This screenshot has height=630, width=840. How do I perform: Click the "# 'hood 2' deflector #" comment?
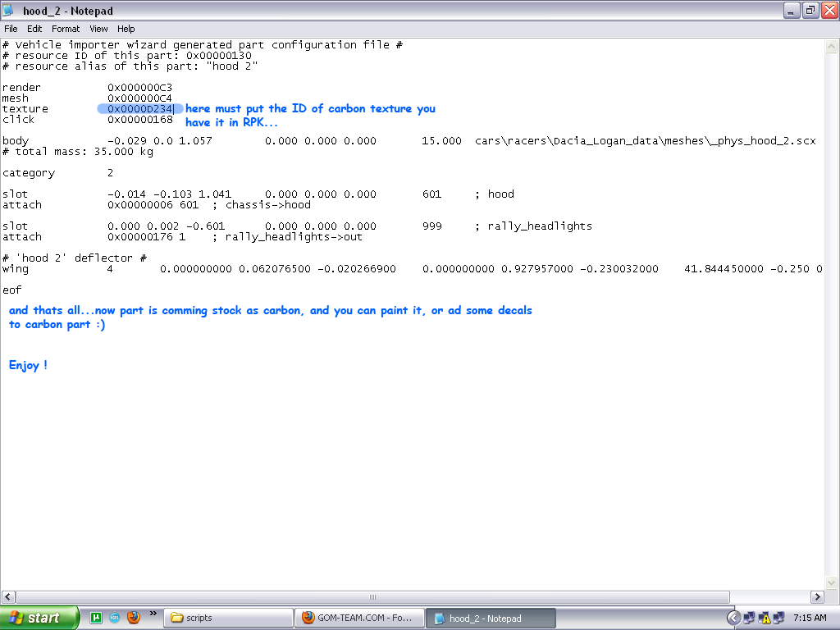75,258
